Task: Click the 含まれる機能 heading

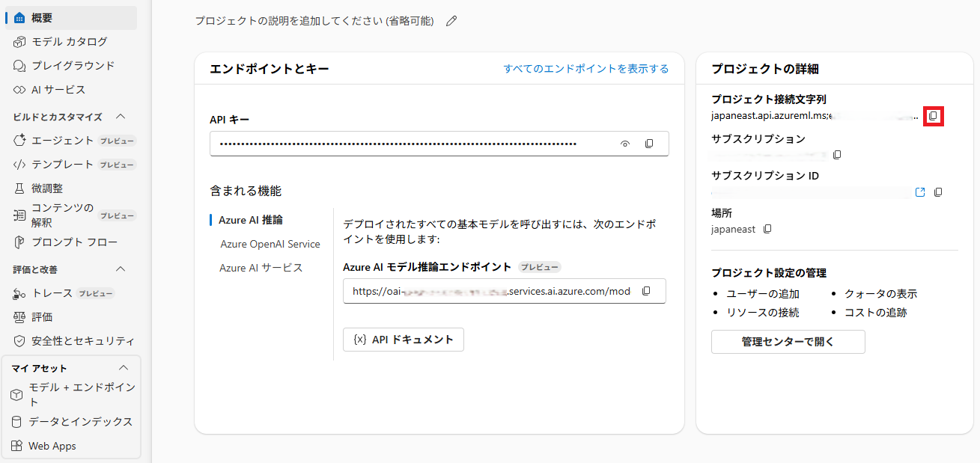Action: pos(246,191)
